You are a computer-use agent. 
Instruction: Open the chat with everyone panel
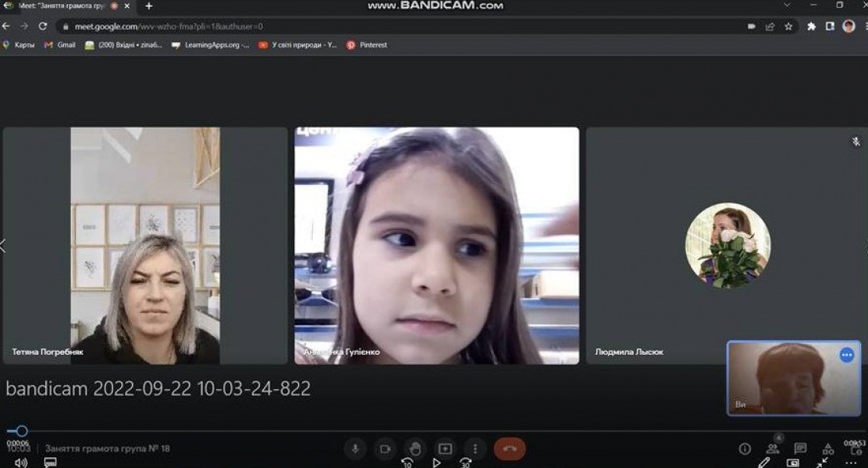tap(800, 448)
